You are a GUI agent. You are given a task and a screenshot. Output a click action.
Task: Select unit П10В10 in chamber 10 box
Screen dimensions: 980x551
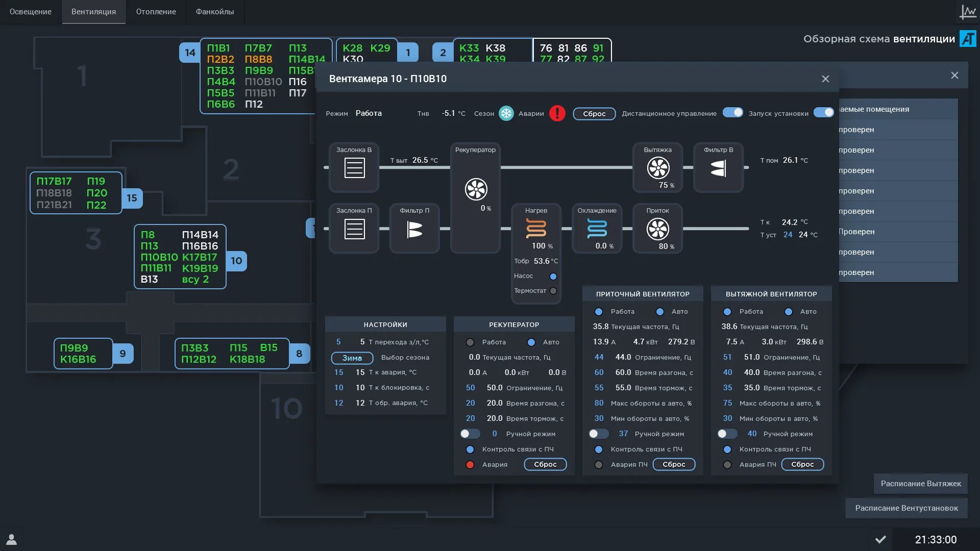point(159,257)
